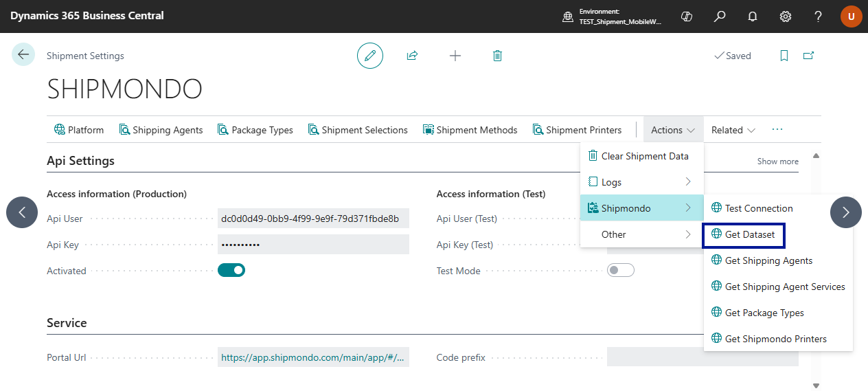Choose Clear Shipment Data
Screen dimensions: 868x391
tap(642, 156)
